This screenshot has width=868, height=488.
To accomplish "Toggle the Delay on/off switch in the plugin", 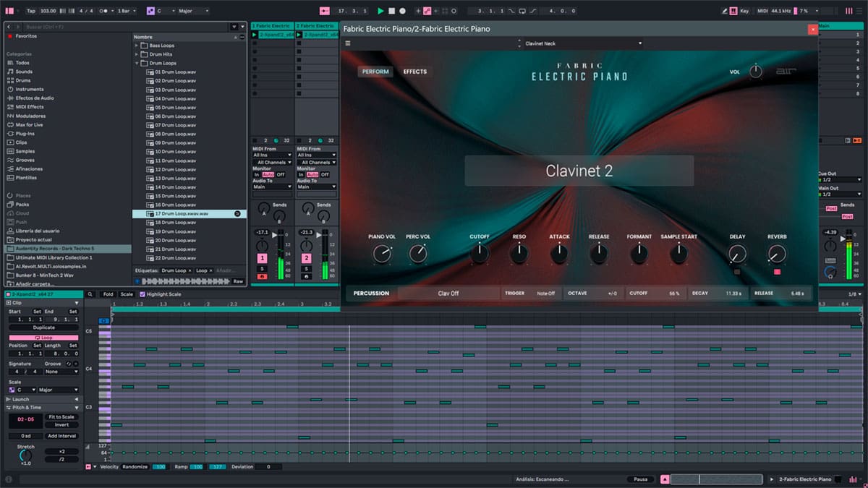I will pyautogui.click(x=737, y=272).
